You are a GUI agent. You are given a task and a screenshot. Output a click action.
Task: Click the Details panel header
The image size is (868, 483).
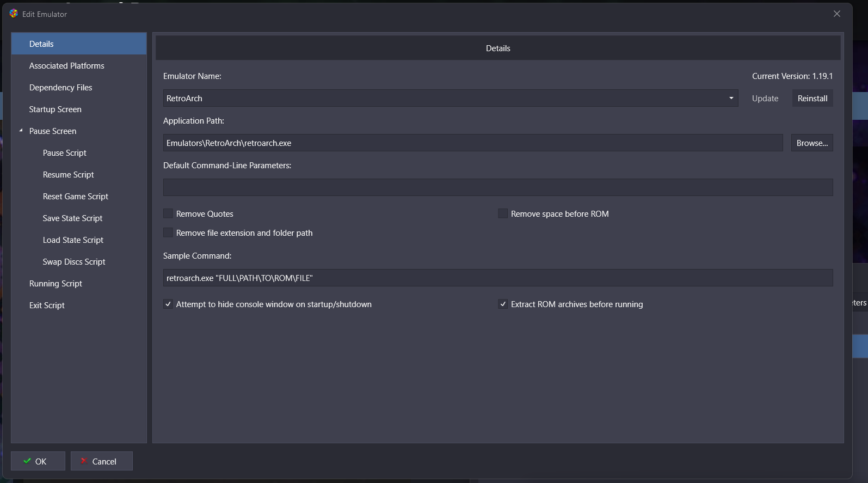pos(498,48)
